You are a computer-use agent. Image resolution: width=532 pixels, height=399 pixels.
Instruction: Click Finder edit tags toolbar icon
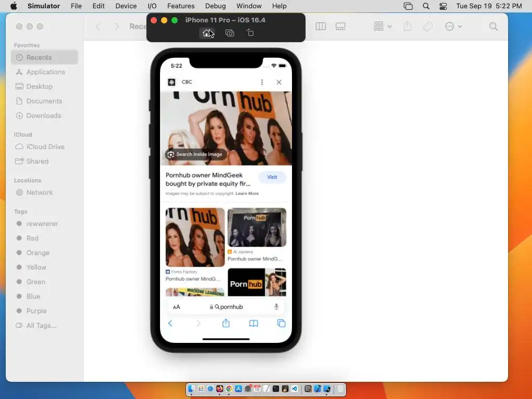[x=428, y=26]
